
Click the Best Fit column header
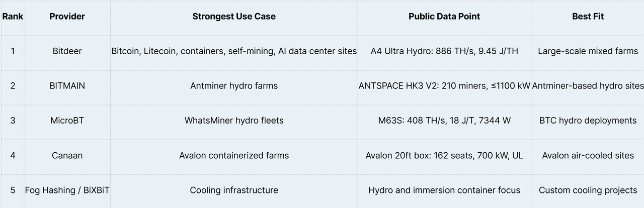588,17
